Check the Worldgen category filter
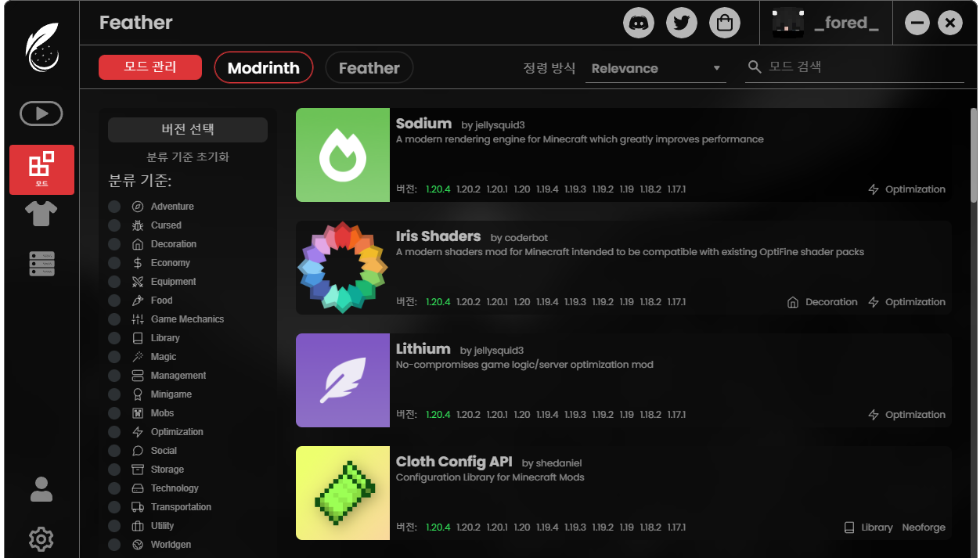Screen dimensions: 980x558 click(x=114, y=545)
